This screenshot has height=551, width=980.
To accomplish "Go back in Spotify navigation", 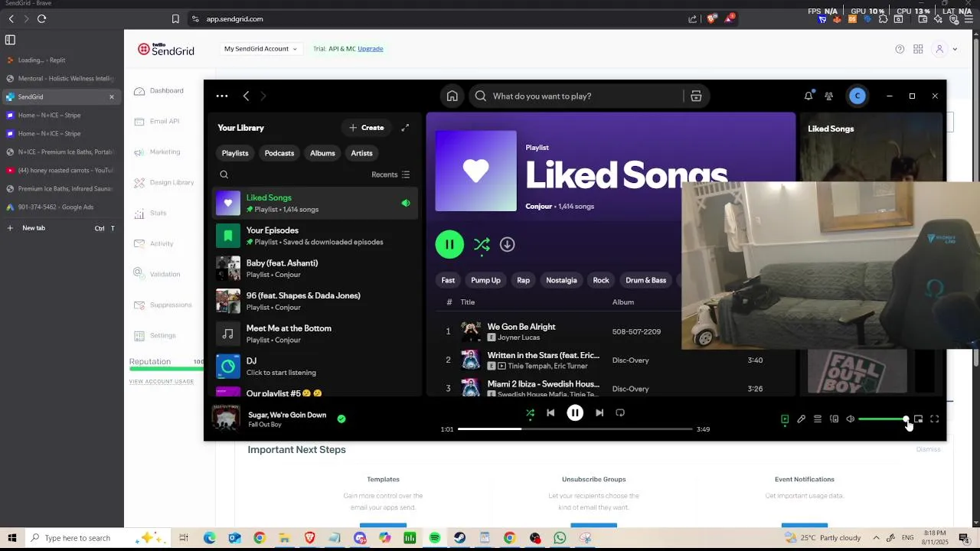I will tap(246, 96).
